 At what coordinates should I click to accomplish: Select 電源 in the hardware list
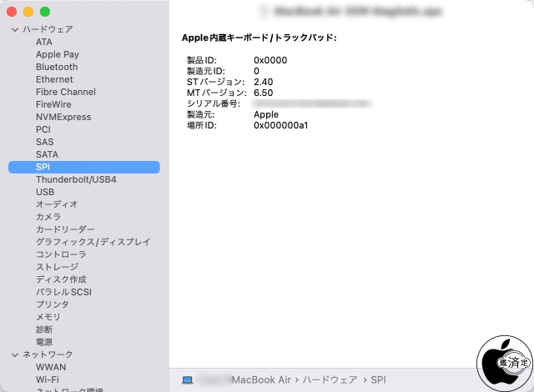click(44, 342)
